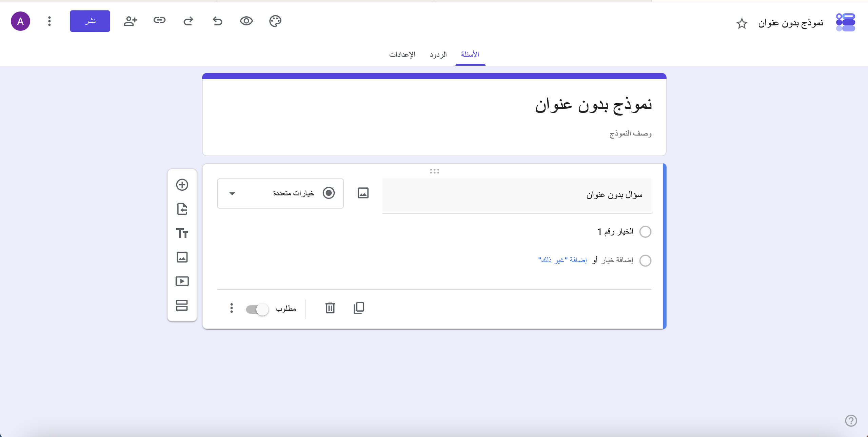Select the radio circle of الخيار رقم 1
This screenshot has width=868, height=437.
645,232
